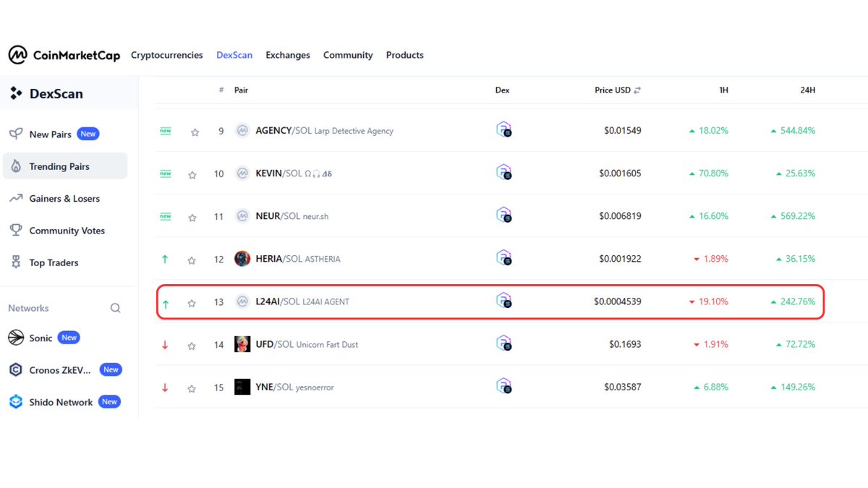Image resolution: width=868 pixels, height=488 pixels.
Task: Open the CoinMarketCap logo home link
Action: pos(64,55)
